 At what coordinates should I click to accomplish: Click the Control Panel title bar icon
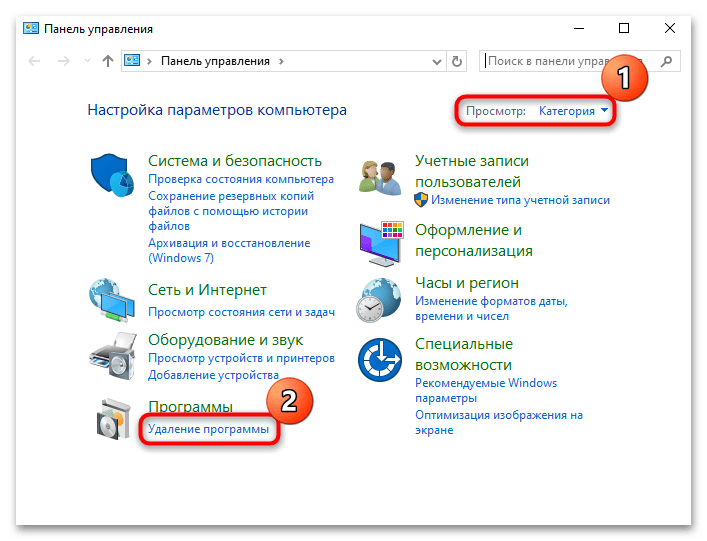[x=31, y=28]
